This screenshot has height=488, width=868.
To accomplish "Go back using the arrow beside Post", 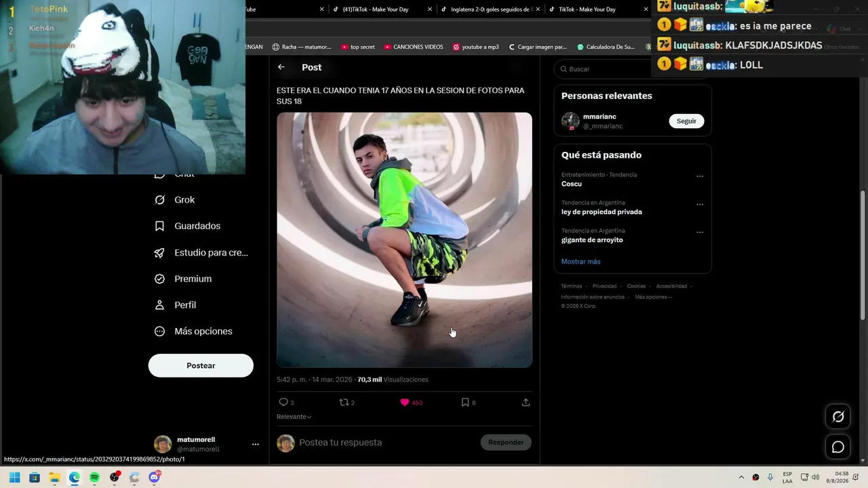I will 281,67.
